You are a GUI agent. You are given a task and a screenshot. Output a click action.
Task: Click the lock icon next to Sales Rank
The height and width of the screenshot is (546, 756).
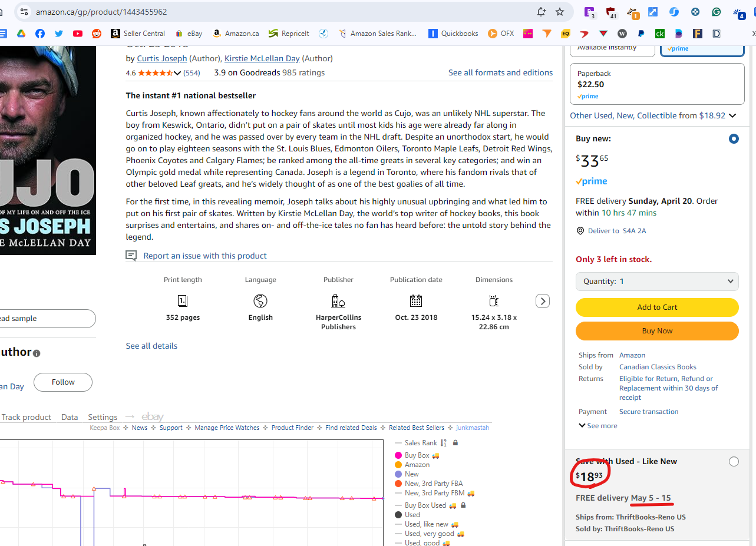pos(455,443)
